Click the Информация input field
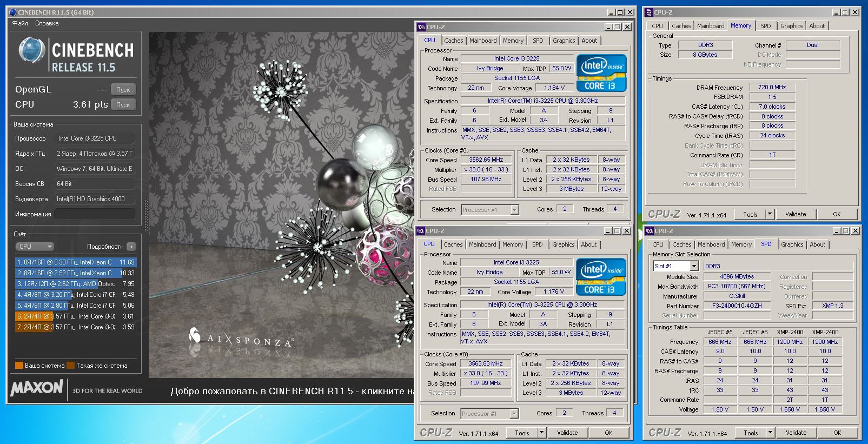 click(x=95, y=214)
